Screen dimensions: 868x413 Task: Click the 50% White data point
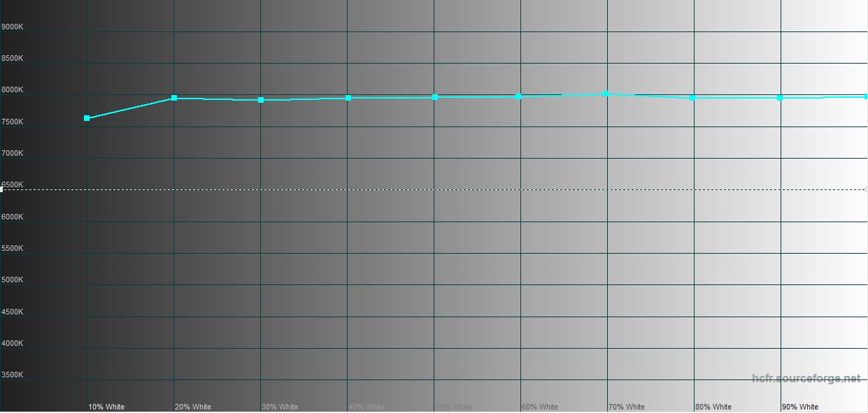coord(435,97)
